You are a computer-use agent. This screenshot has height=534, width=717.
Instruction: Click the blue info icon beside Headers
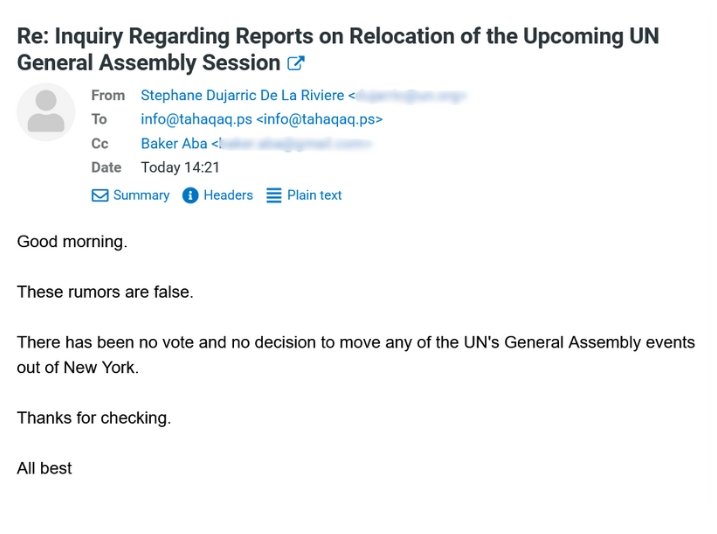[191, 195]
